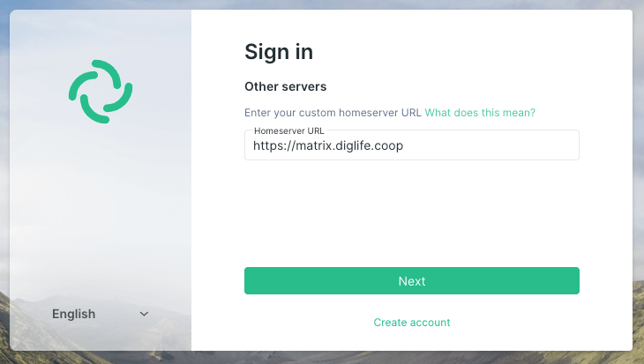This screenshot has width=644, height=364.
Task: Click the mountain background below the dialog
Action: point(322,357)
